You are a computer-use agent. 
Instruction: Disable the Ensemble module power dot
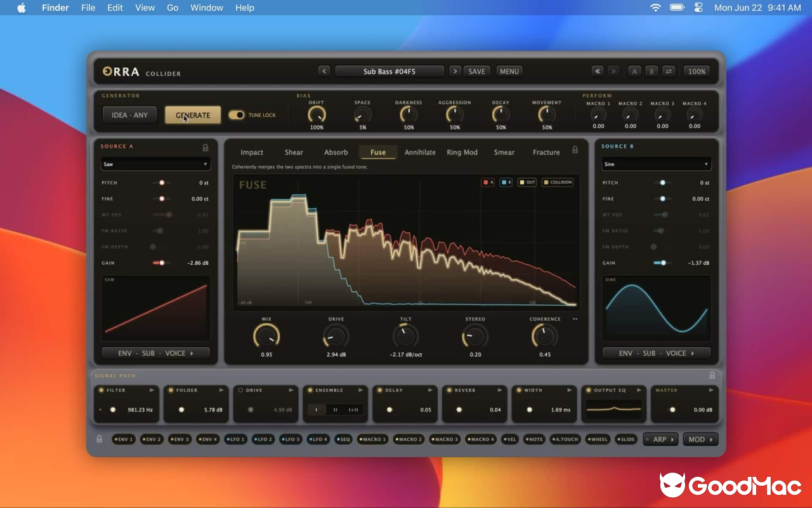point(310,390)
